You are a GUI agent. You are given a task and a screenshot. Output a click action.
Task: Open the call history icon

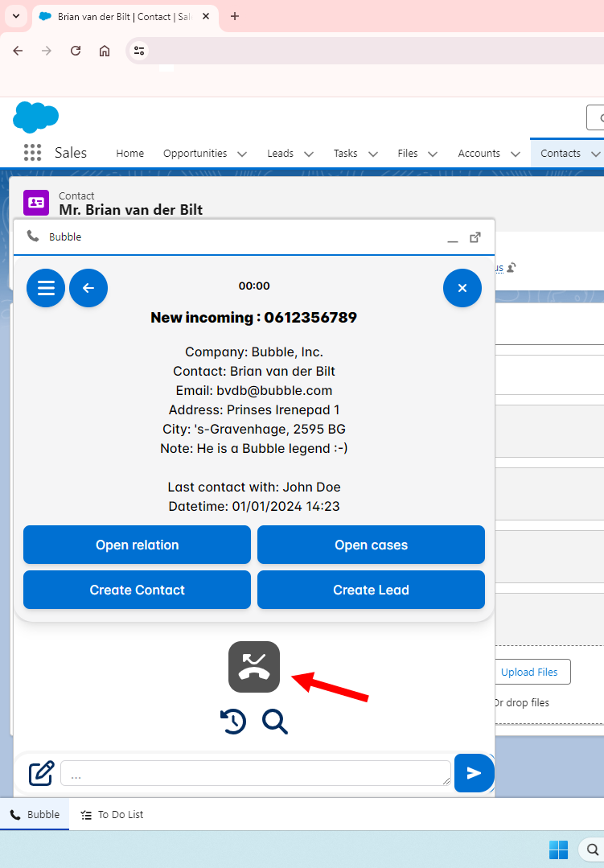pos(233,722)
